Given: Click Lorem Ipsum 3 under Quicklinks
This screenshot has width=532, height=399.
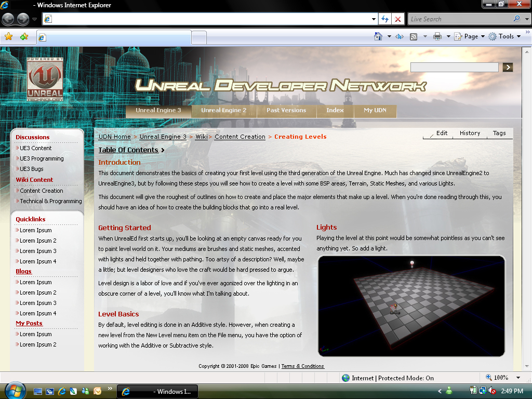Looking at the screenshot, I should click(38, 251).
